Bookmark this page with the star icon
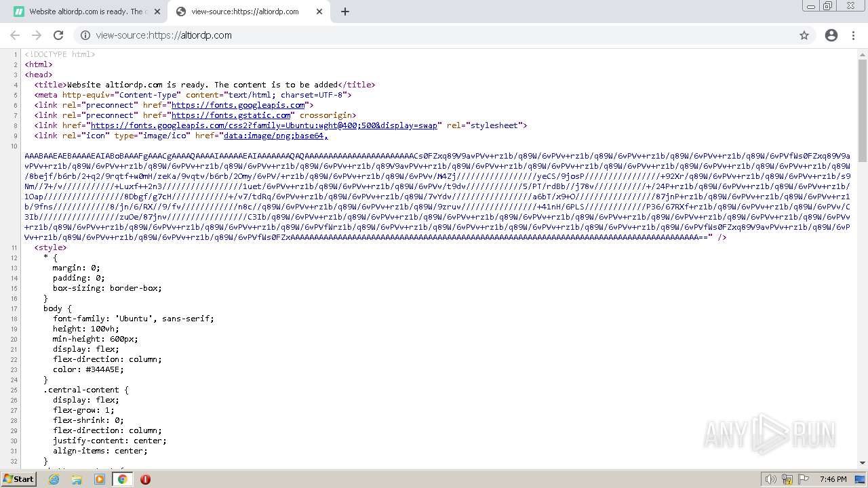The width and height of the screenshot is (868, 488). [x=804, y=35]
